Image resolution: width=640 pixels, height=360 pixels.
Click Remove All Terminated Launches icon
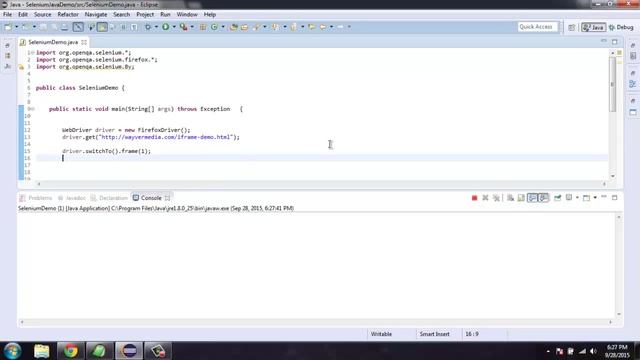click(496, 198)
